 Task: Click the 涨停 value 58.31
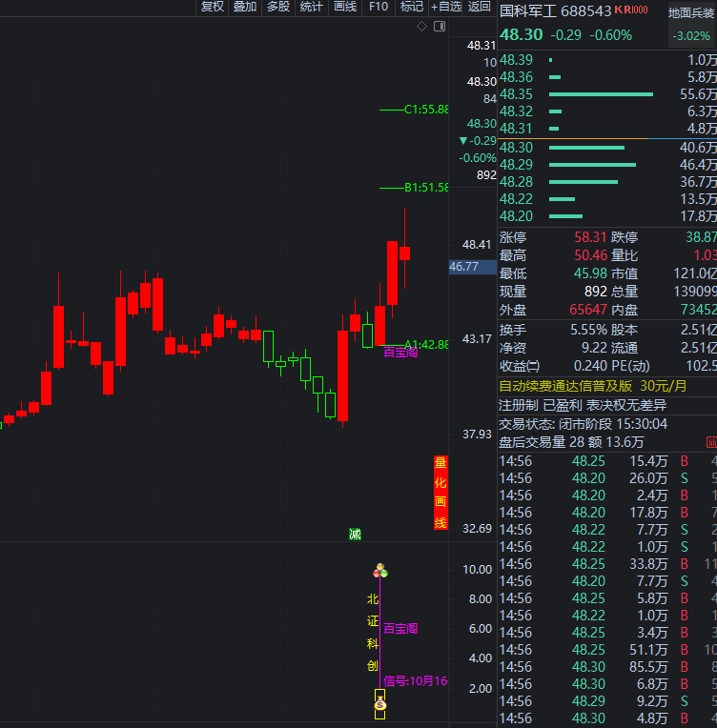point(590,237)
